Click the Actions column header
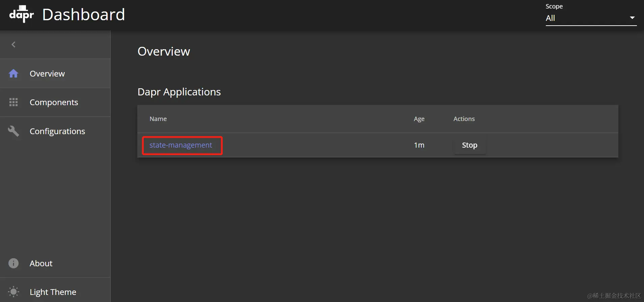Image resolution: width=644 pixels, height=302 pixels. [x=464, y=119]
